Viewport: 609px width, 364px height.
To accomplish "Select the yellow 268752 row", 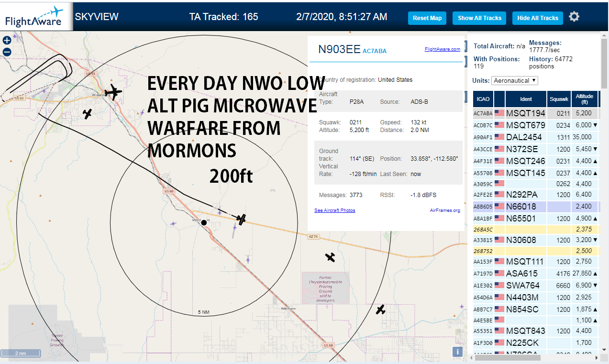I will coord(535,251).
